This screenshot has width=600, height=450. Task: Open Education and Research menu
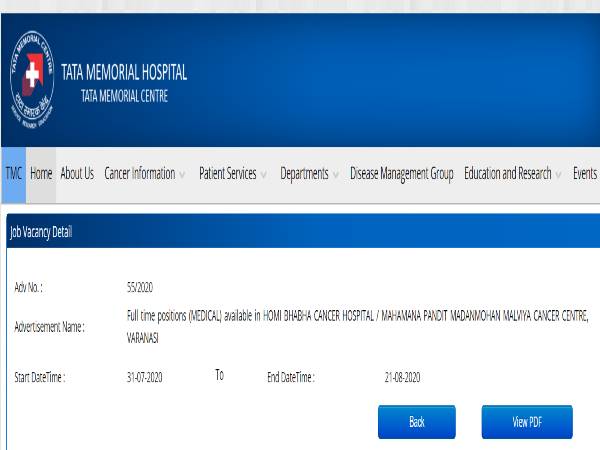pos(508,174)
